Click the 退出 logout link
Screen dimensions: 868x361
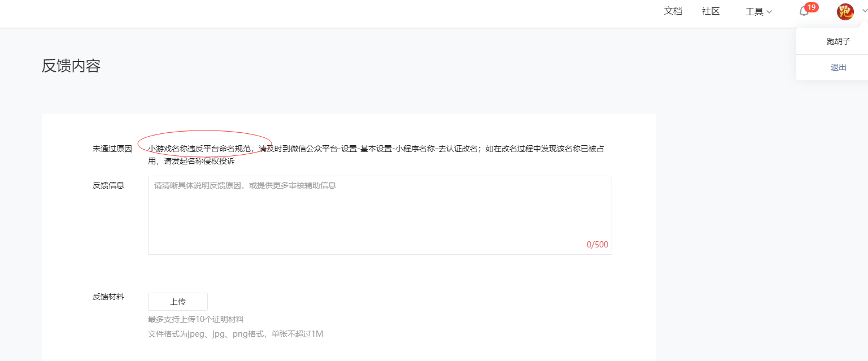(838, 67)
